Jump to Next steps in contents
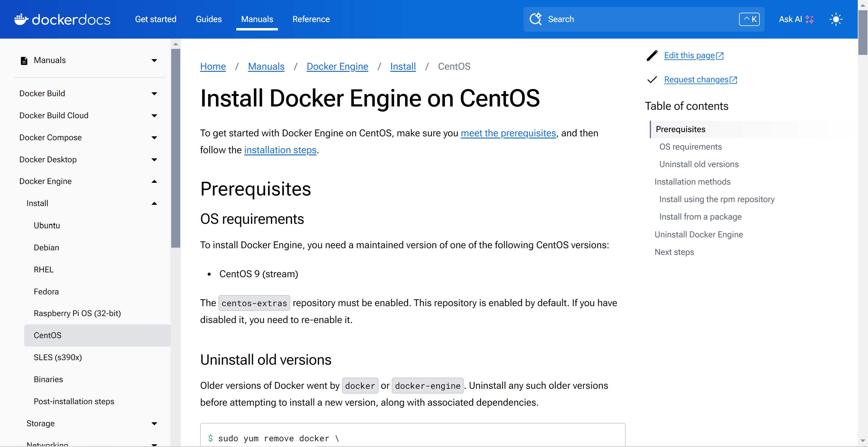This screenshot has height=447, width=868. 674,252
